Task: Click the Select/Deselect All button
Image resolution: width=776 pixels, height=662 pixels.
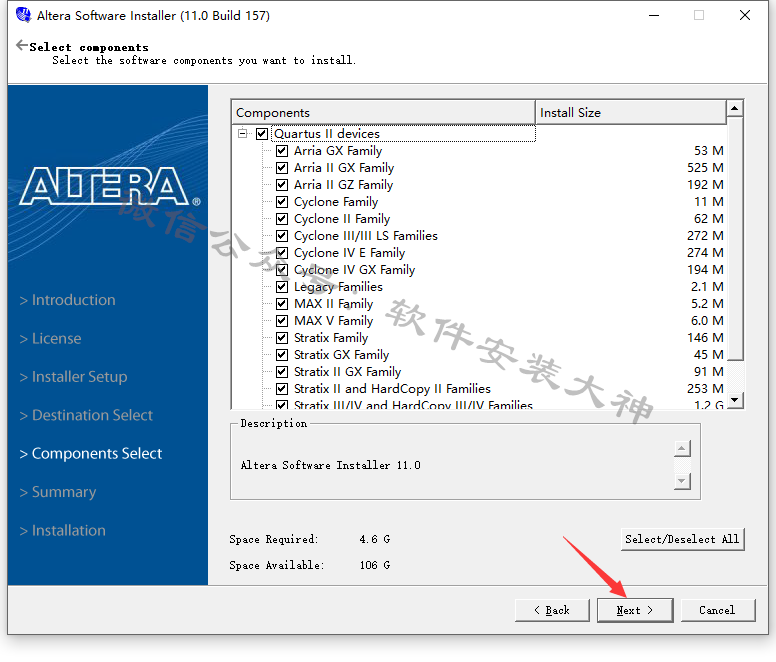Action: coord(682,539)
